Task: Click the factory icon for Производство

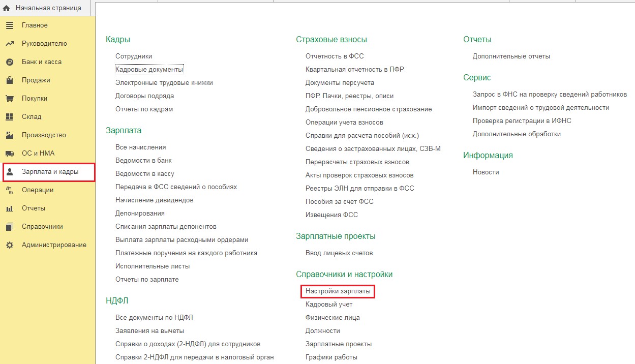Action: [x=9, y=135]
